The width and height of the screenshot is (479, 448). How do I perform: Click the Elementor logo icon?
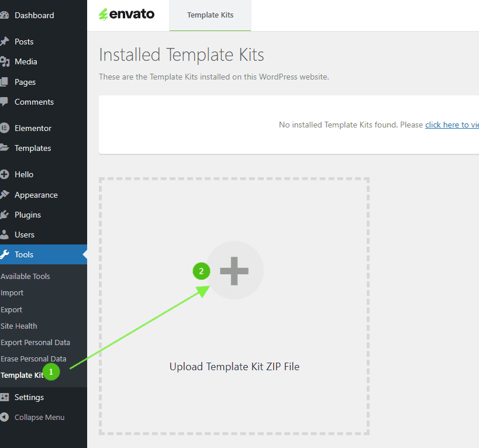pos(5,128)
